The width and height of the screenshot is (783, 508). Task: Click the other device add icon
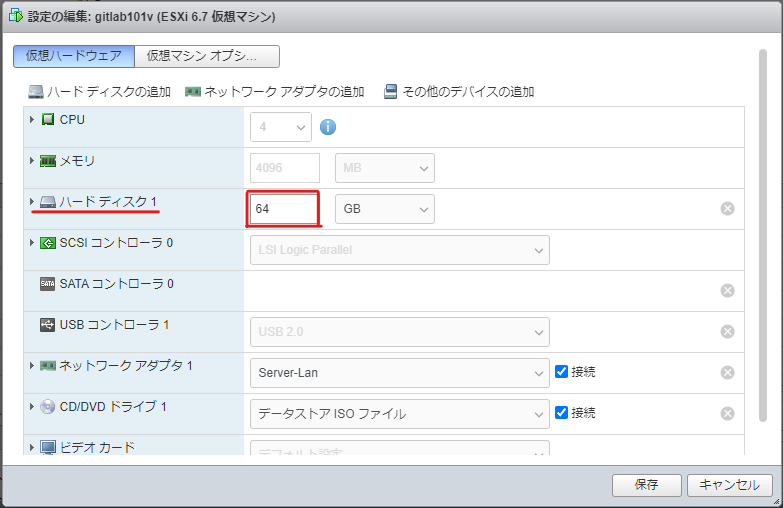390,91
